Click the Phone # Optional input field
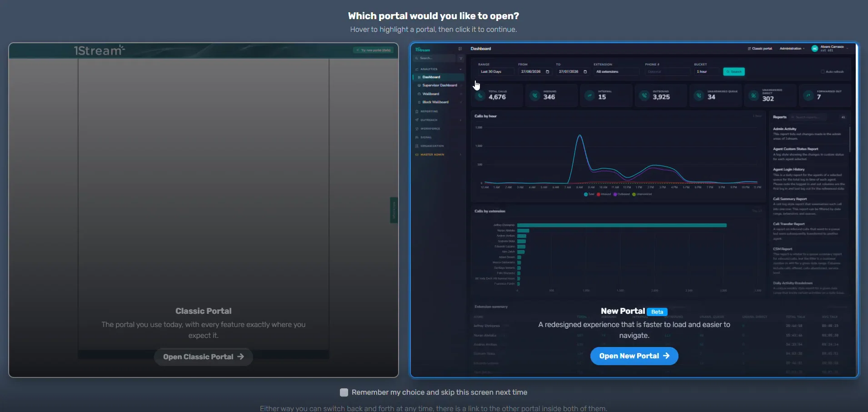The height and width of the screenshot is (412, 868). tap(667, 72)
